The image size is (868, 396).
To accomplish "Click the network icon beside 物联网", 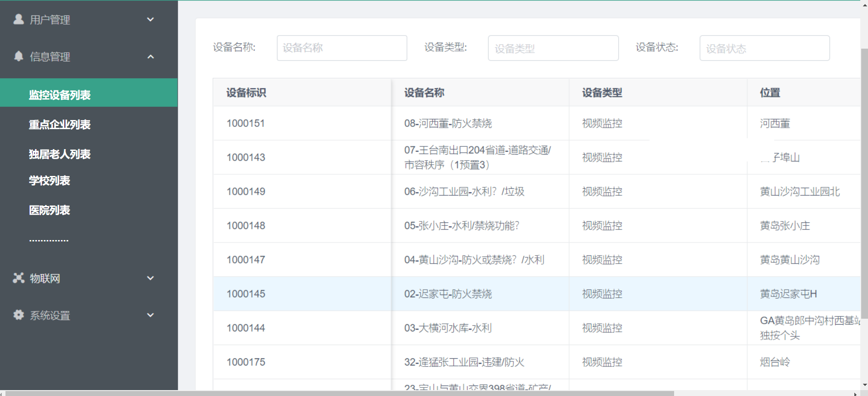I will [19, 278].
